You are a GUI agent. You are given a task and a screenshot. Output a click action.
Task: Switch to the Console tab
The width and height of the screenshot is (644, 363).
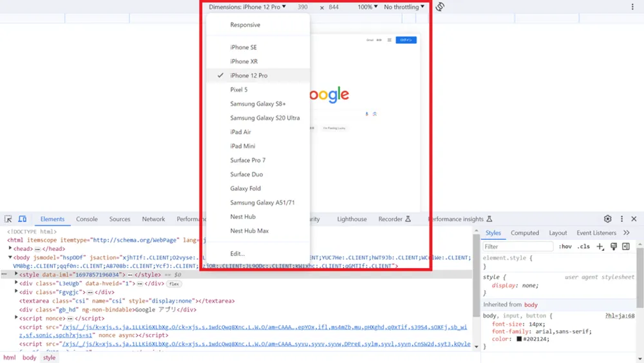87,219
